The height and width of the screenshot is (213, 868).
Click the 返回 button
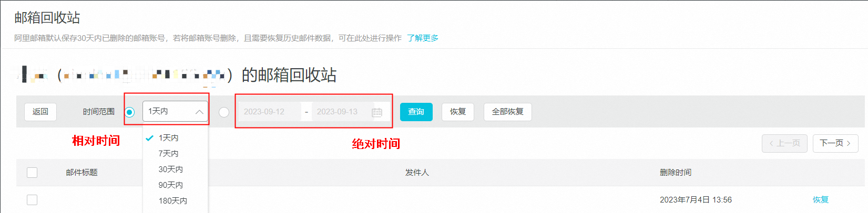pyautogui.click(x=40, y=112)
